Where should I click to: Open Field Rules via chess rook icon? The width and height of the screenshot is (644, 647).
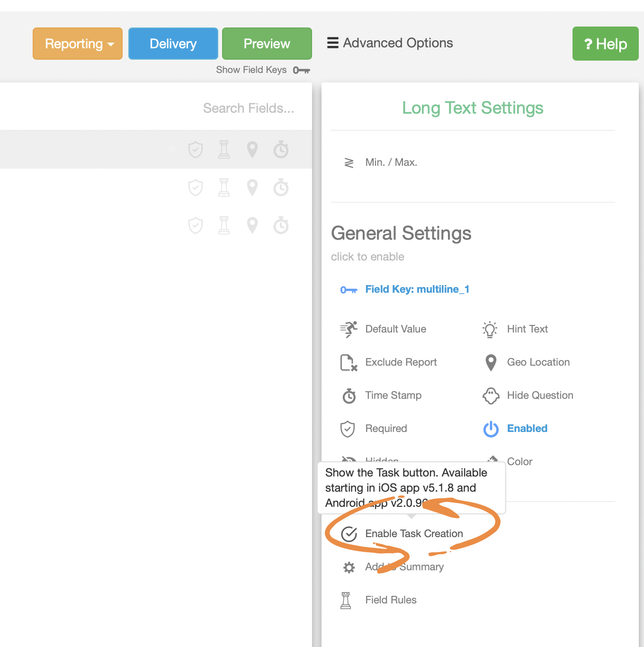[x=346, y=600]
